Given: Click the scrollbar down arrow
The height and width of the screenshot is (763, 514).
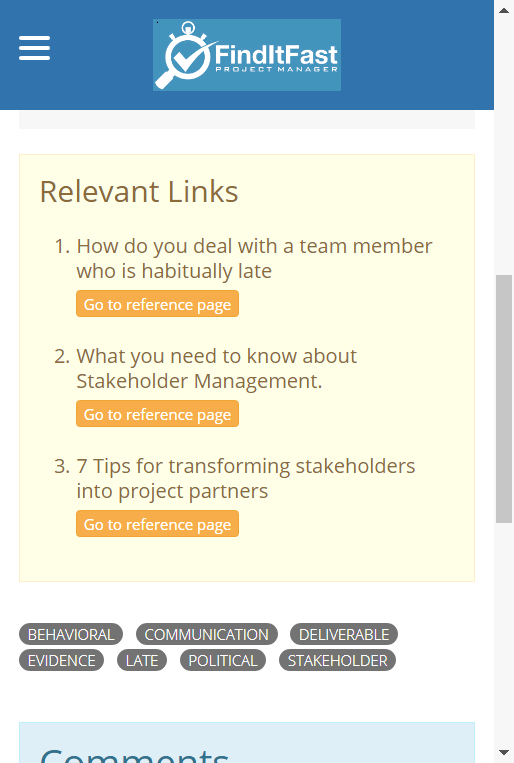Looking at the screenshot, I should pos(504,753).
